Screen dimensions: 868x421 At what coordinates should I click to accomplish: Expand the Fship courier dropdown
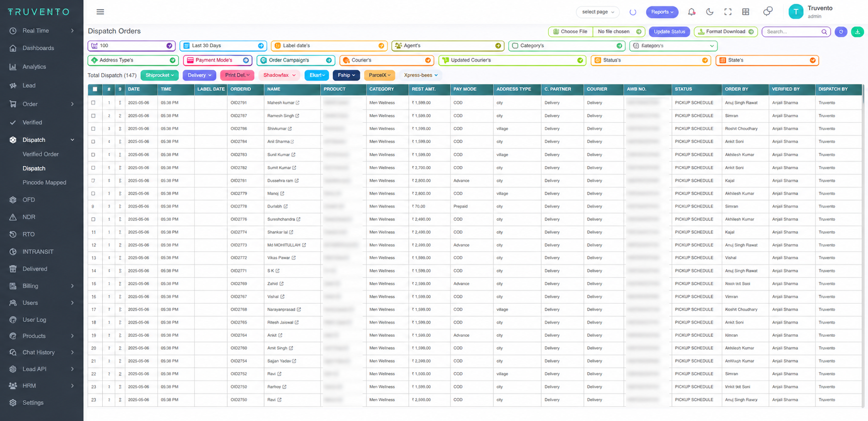[x=346, y=75]
